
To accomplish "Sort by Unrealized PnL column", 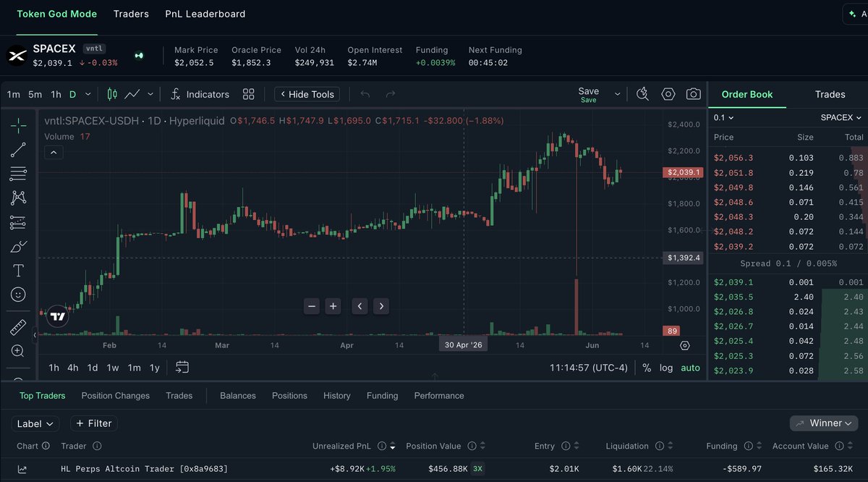I will pyautogui.click(x=354, y=446).
